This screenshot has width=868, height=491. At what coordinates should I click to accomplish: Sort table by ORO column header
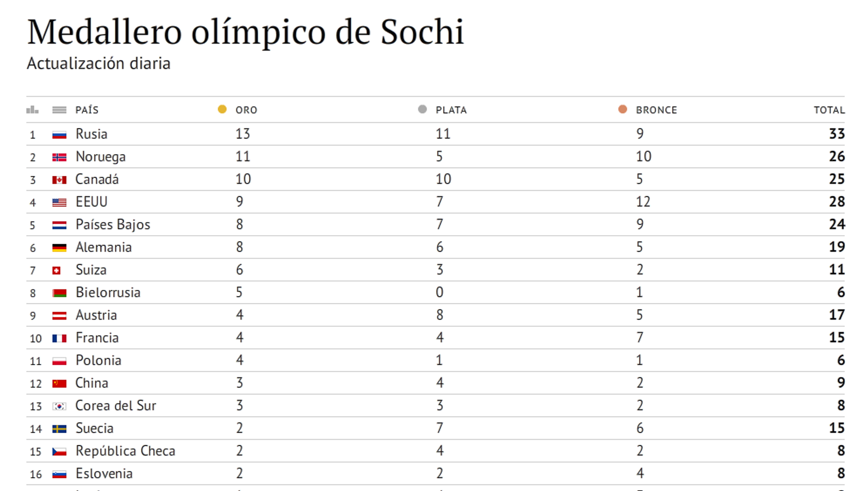click(x=246, y=110)
